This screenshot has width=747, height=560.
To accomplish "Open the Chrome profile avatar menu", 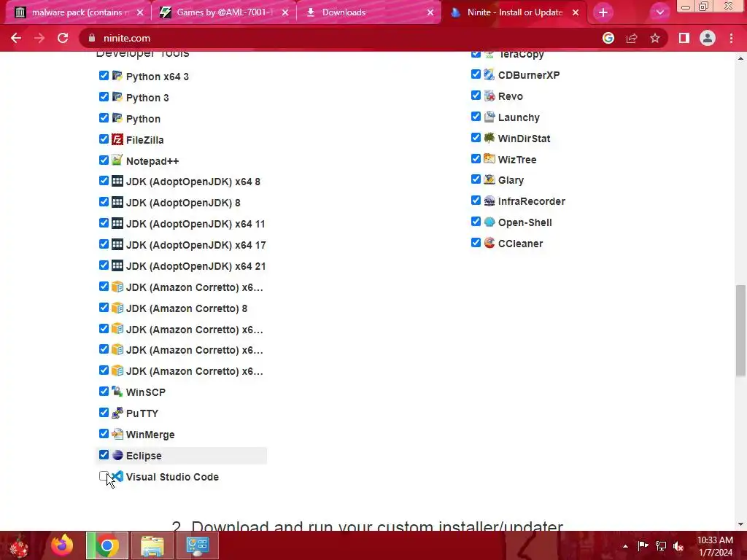I will pyautogui.click(x=708, y=38).
